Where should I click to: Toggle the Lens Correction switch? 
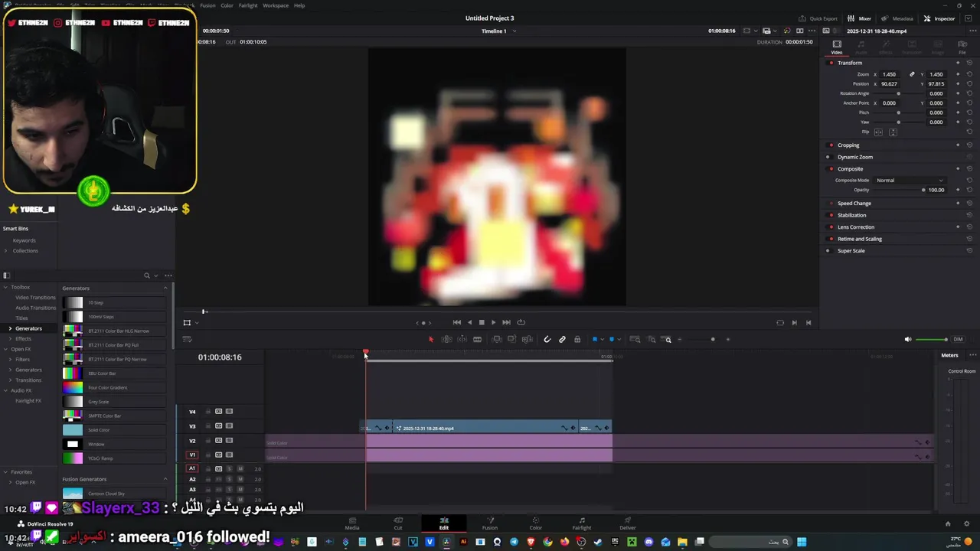tap(831, 227)
